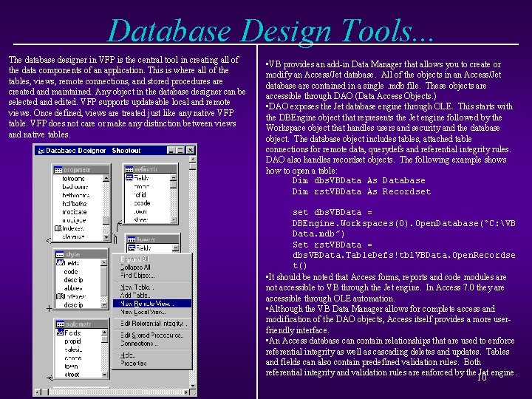
Task: Click propmstr list scroll down arrow
Action: click(x=106, y=237)
